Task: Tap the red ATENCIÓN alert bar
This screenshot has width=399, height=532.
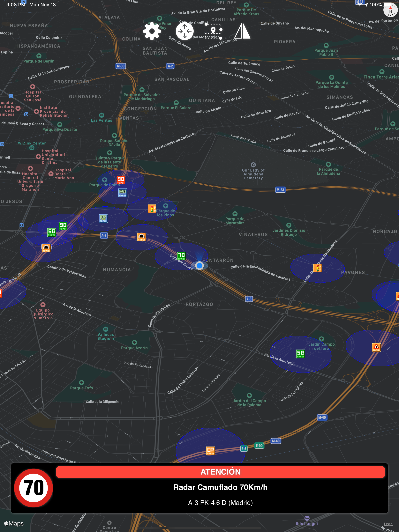Action: pos(220,472)
